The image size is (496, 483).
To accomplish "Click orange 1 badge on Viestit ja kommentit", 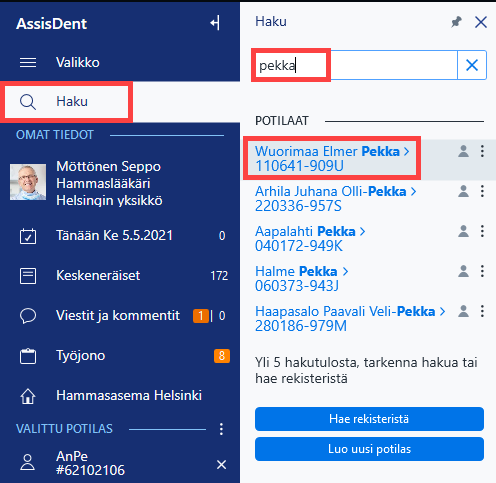I will (201, 316).
